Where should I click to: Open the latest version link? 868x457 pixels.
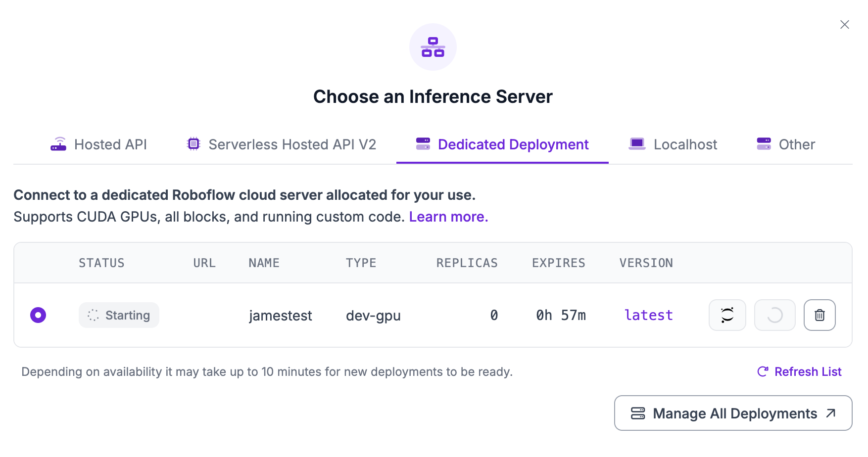(649, 315)
